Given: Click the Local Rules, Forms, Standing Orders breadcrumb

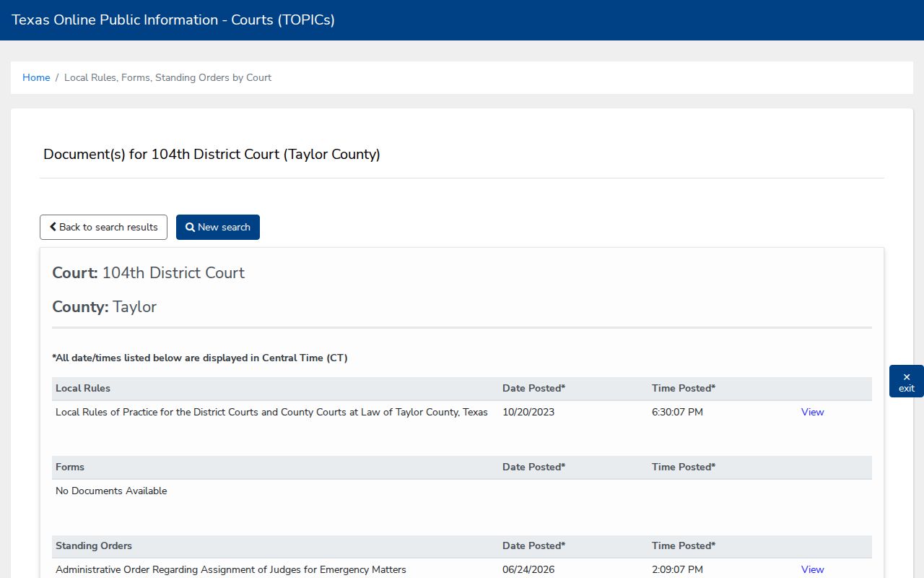Looking at the screenshot, I should [x=167, y=77].
